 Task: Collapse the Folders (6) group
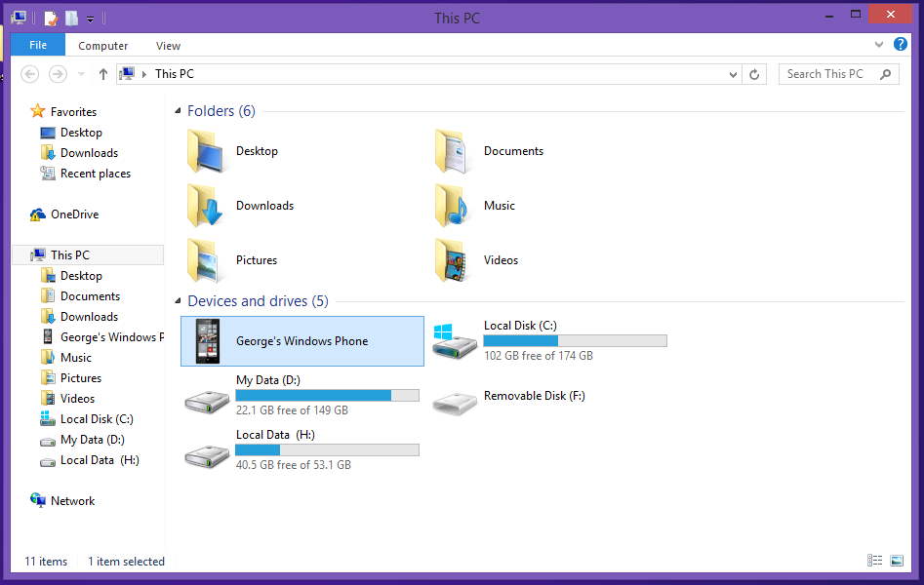tap(178, 111)
